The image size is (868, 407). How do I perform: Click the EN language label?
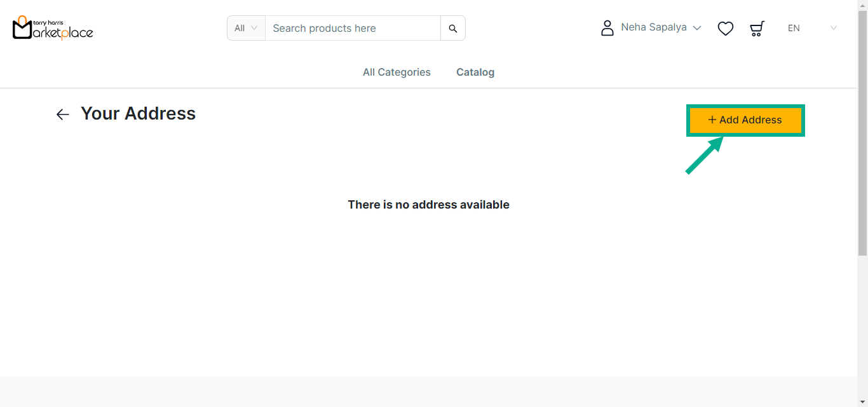coord(794,28)
